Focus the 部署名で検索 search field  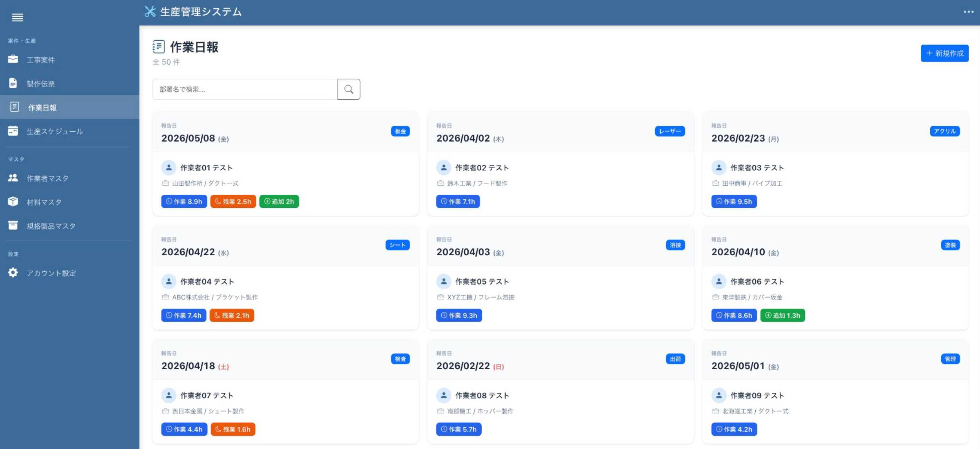pyautogui.click(x=245, y=89)
